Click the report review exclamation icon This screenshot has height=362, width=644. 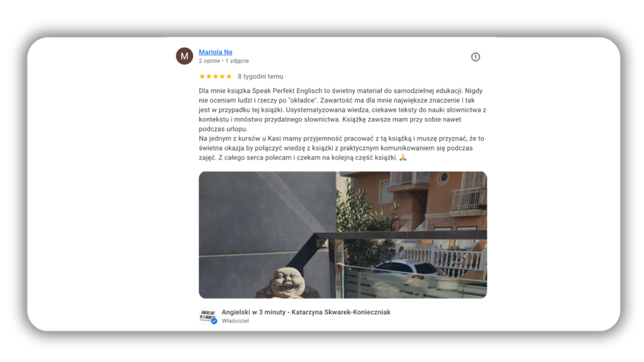tap(475, 57)
